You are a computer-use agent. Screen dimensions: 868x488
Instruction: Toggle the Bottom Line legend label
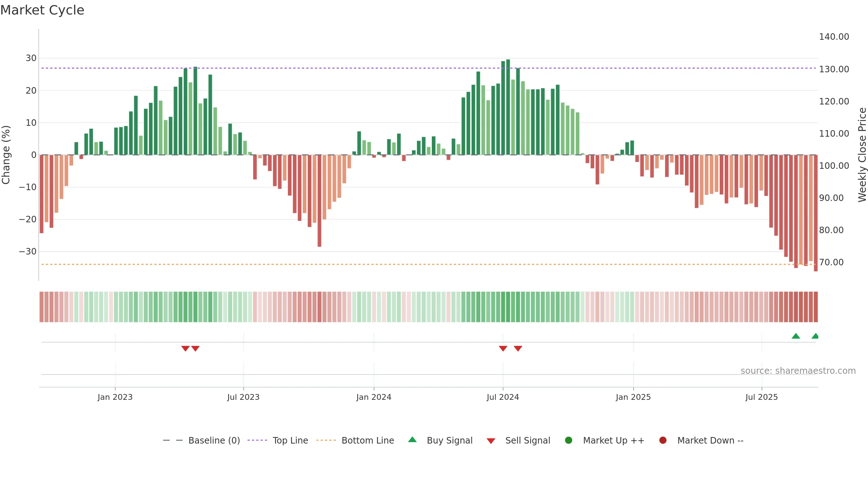(x=368, y=440)
